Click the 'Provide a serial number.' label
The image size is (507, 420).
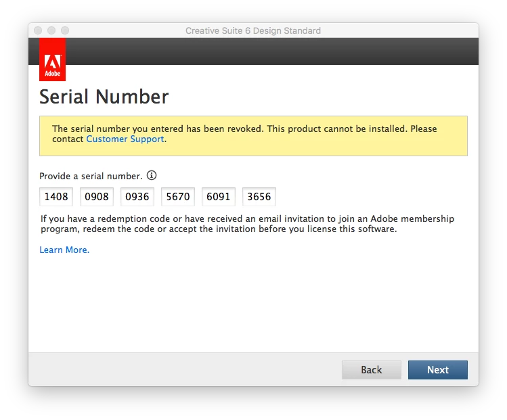tap(91, 176)
